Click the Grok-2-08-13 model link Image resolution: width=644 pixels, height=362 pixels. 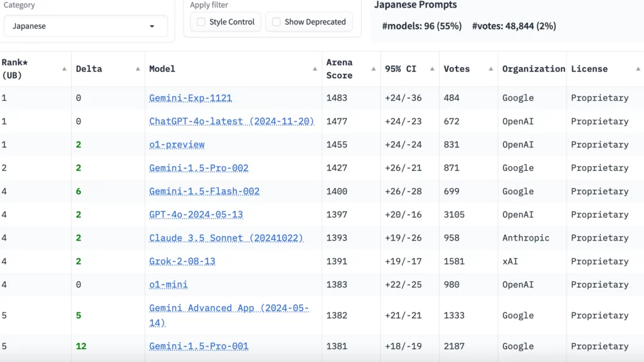click(x=182, y=261)
